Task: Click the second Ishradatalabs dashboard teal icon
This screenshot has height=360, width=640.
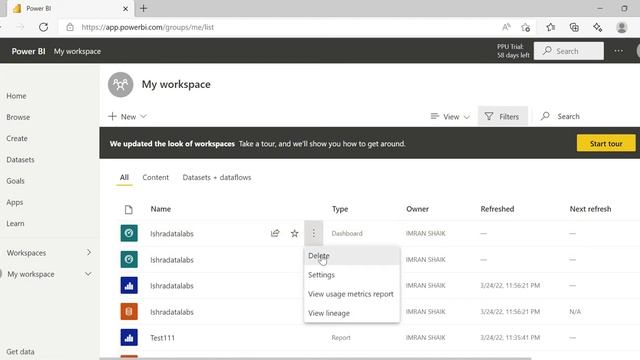Action: 129,259
